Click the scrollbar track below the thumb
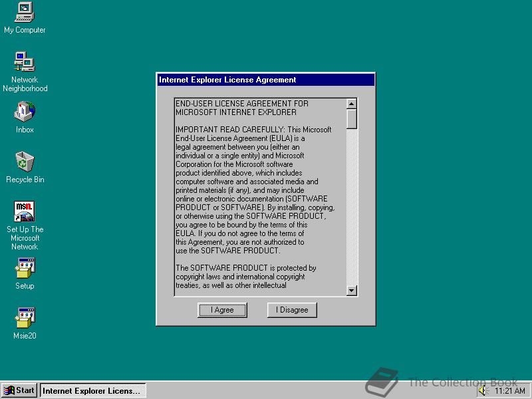The width and height of the screenshot is (532, 399). 352,207
